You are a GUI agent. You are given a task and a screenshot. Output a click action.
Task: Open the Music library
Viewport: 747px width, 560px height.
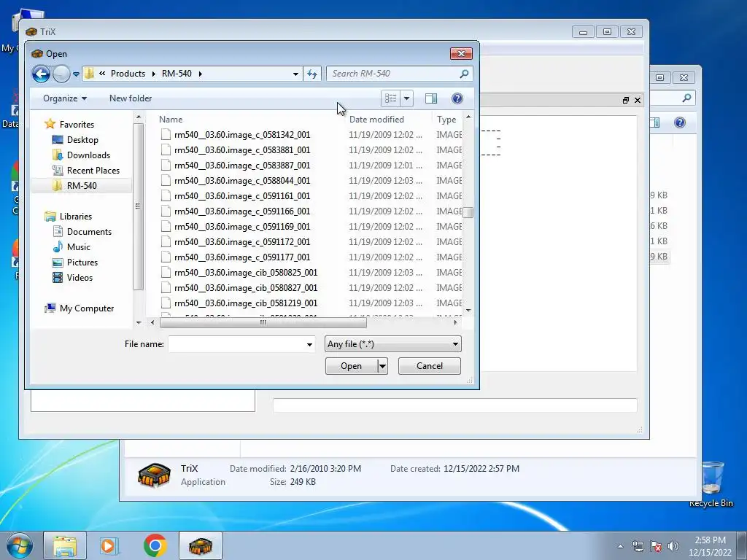(x=79, y=247)
